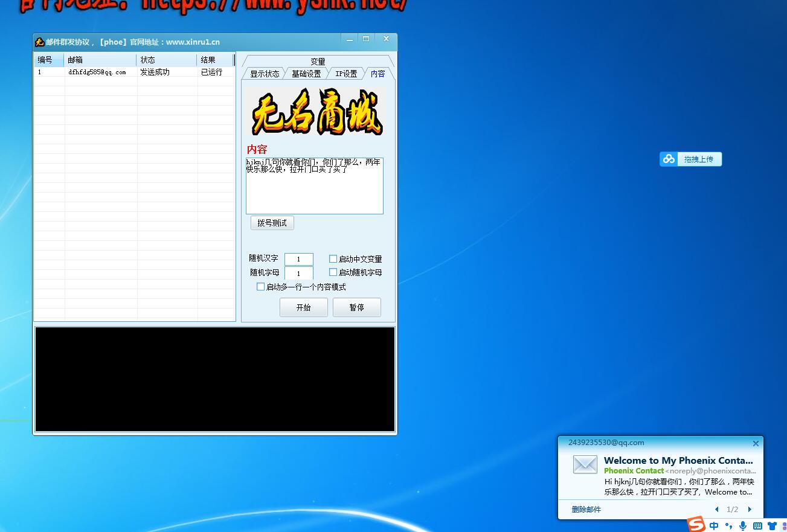Enable 启动中文变量 checkbox

click(x=333, y=259)
